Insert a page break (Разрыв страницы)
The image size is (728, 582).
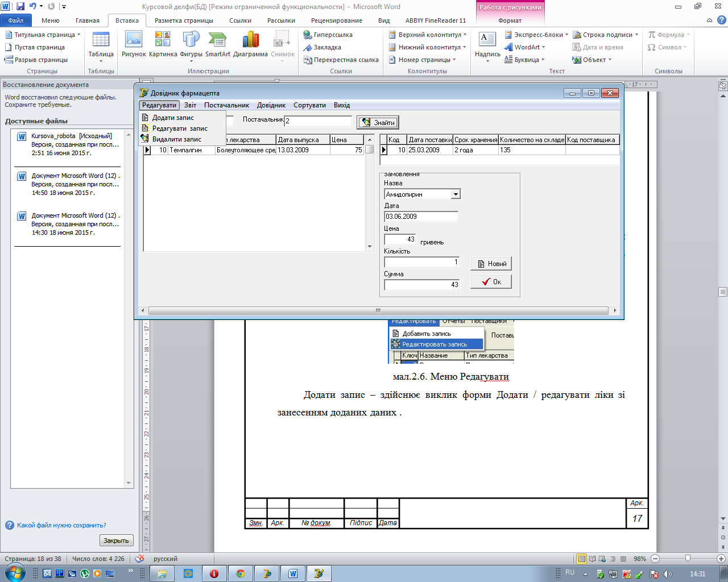36,60
